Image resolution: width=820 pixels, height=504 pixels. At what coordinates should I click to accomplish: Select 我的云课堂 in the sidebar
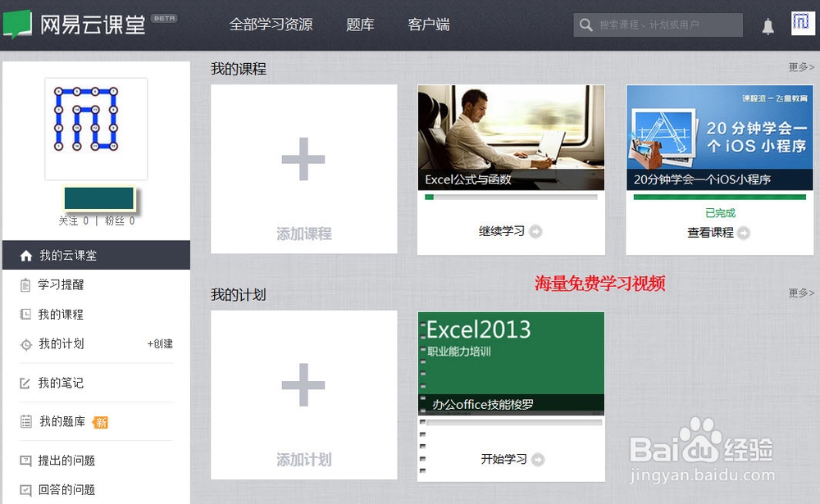pos(96,255)
